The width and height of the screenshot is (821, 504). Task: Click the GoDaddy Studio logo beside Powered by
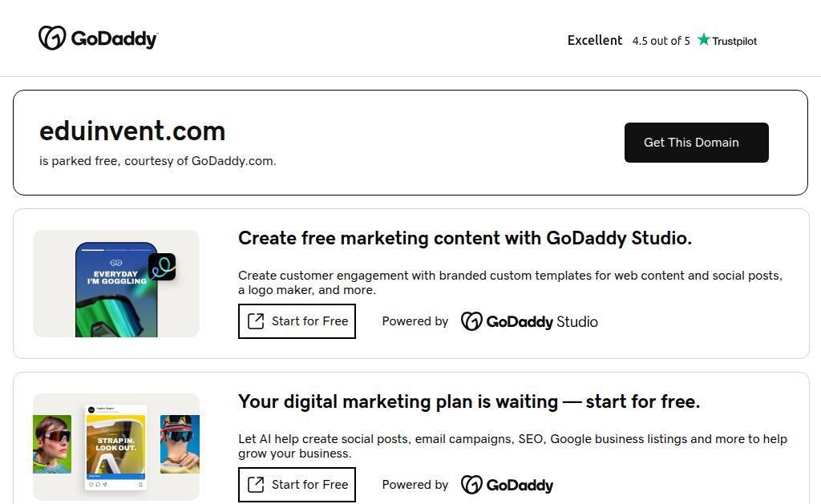click(529, 321)
